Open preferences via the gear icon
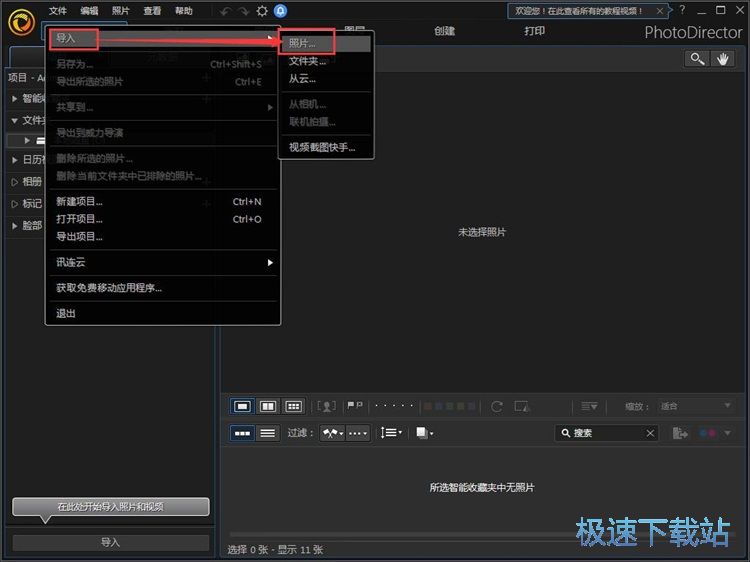This screenshot has height=562, width=750. pos(262,11)
